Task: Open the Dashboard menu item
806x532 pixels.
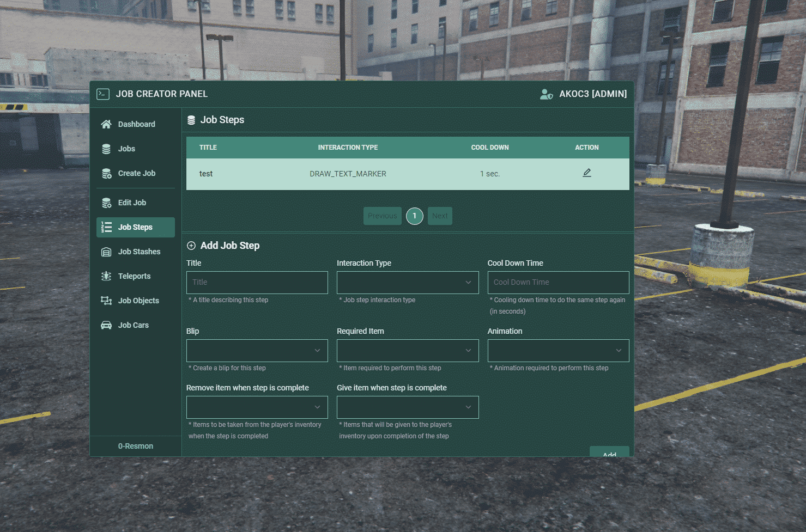Action: tap(136, 124)
